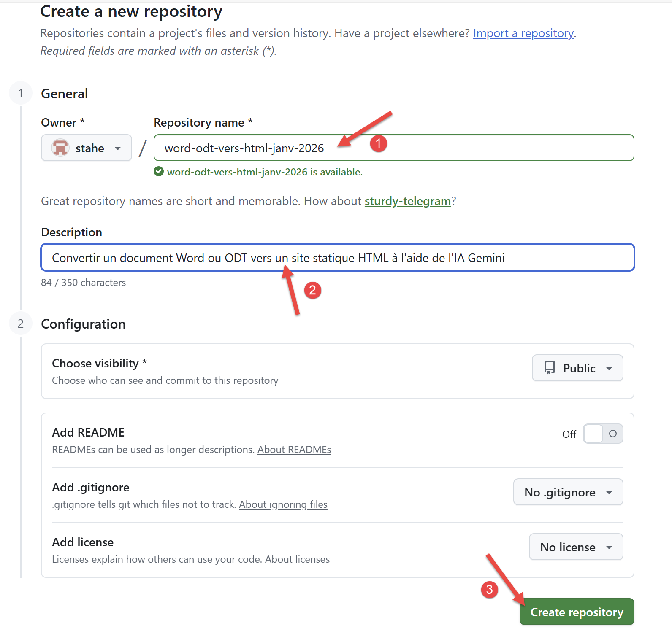The width and height of the screenshot is (672, 639).
Task: Click the green availability checkmark icon
Action: pyautogui.click(x=159, y=172)
